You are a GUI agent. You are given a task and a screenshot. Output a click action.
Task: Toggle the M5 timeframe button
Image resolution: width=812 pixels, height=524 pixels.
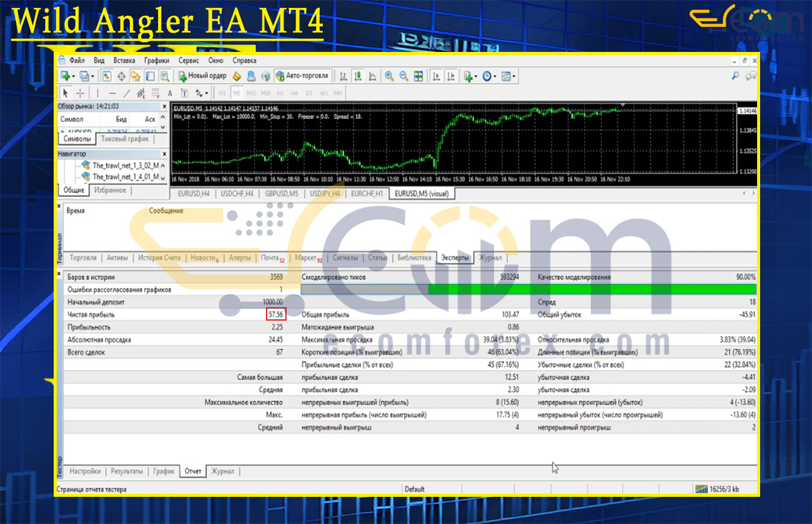236,93
